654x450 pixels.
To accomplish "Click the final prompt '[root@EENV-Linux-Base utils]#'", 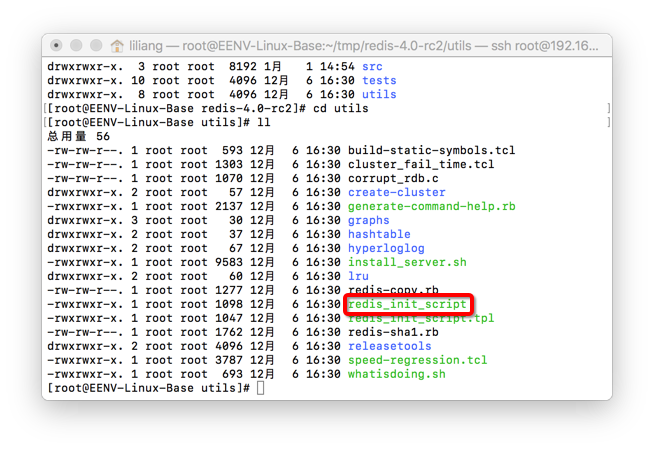I will tap(148, 388).
